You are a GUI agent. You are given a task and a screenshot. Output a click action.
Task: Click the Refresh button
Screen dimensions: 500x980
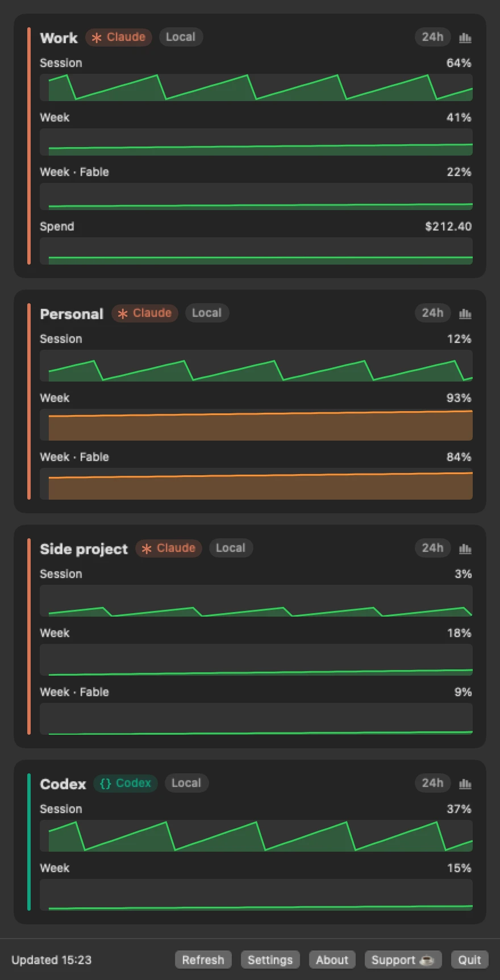click(203, 960)
